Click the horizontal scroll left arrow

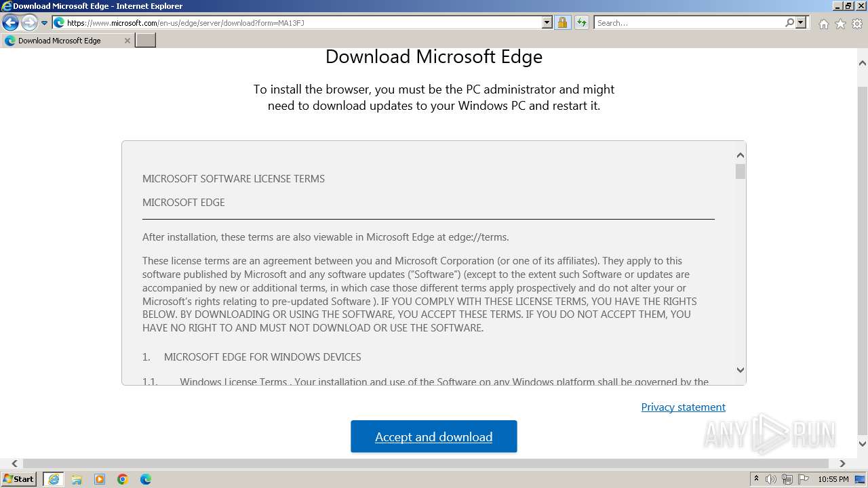(x=14, y=464)
